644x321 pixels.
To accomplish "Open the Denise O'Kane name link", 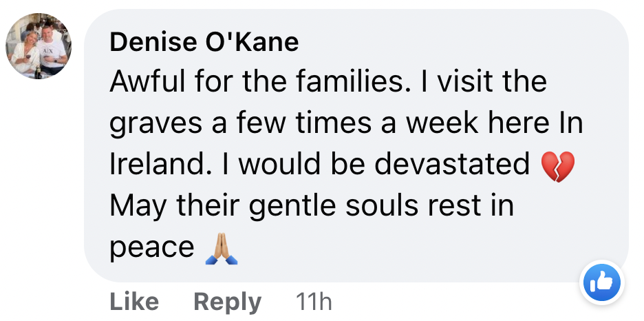I will tap(204, 43).
